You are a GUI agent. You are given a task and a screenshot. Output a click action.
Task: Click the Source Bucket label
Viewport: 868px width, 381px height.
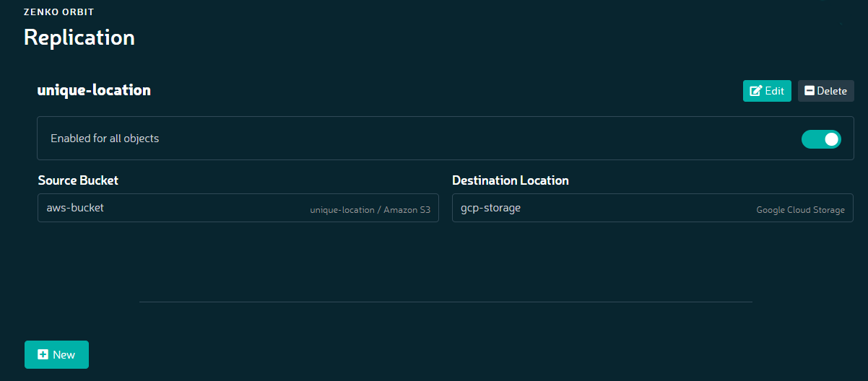point(78,180)
